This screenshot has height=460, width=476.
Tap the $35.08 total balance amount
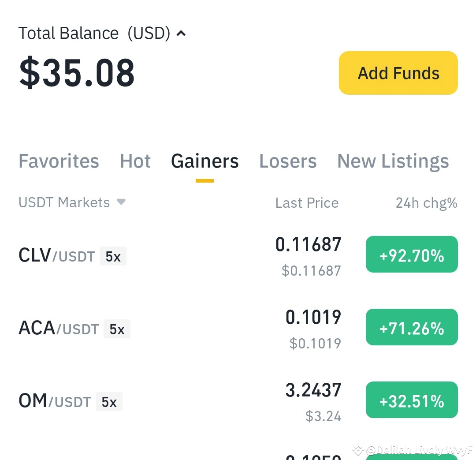pos(77,73)
